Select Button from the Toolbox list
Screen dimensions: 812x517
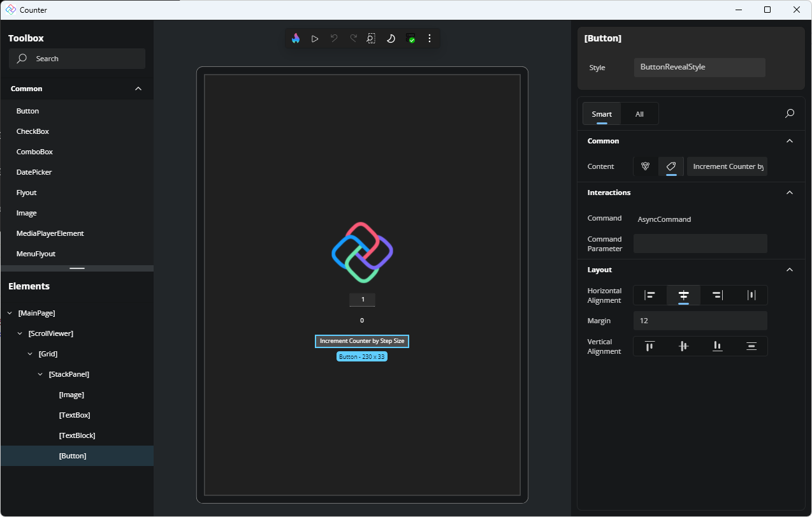point(27,111)
